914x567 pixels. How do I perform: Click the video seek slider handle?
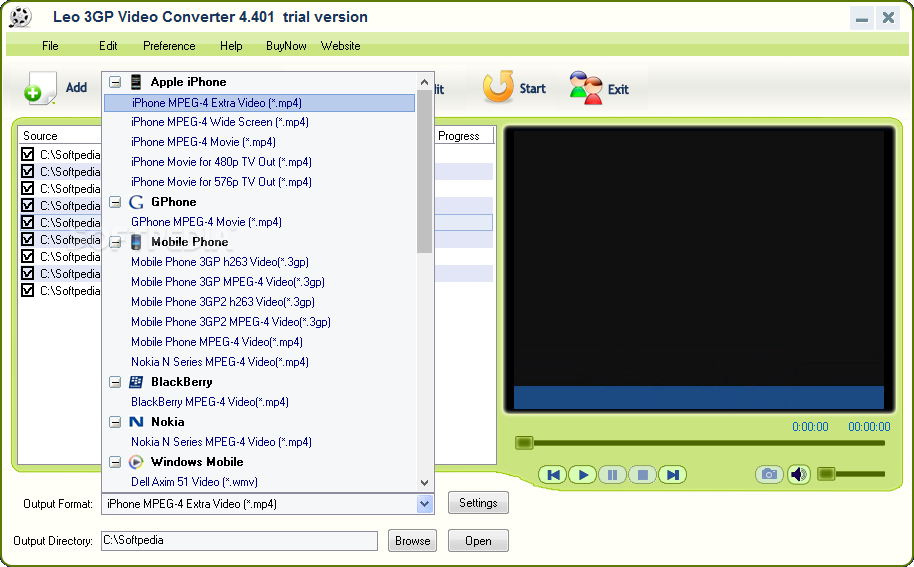click(x=524, y=443)
